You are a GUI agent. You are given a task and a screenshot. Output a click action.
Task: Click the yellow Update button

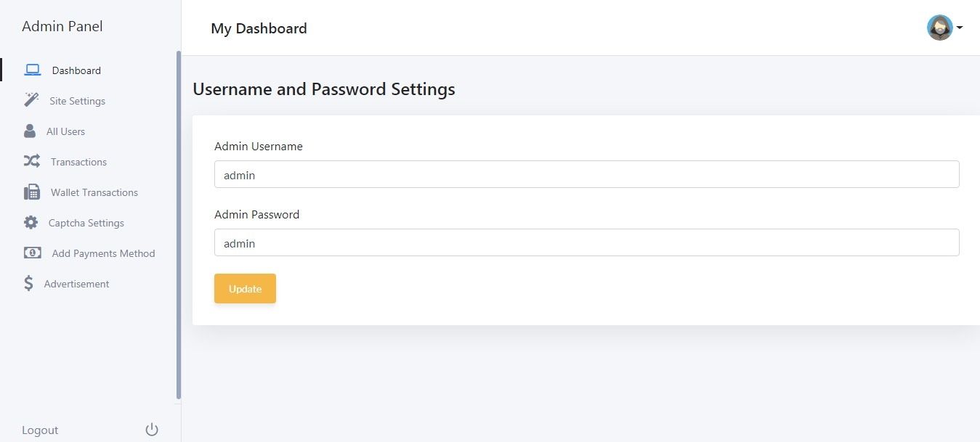[245, 288]
